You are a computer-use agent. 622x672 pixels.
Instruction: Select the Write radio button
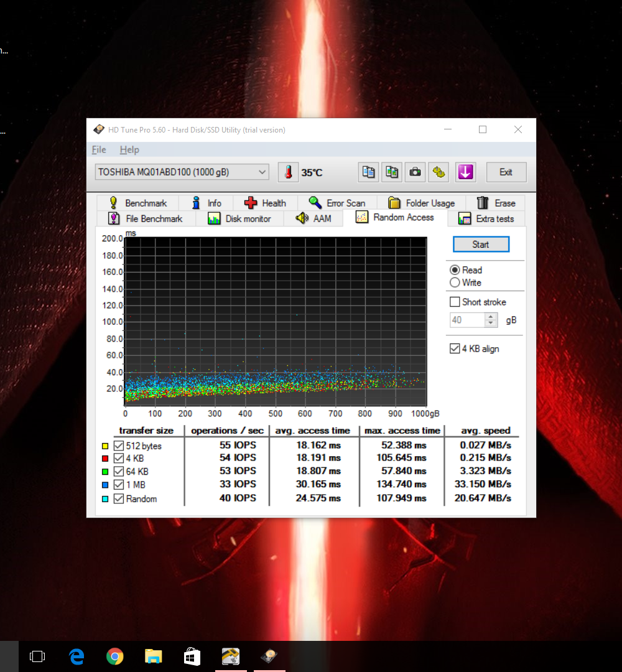click(x=455, y=282)
